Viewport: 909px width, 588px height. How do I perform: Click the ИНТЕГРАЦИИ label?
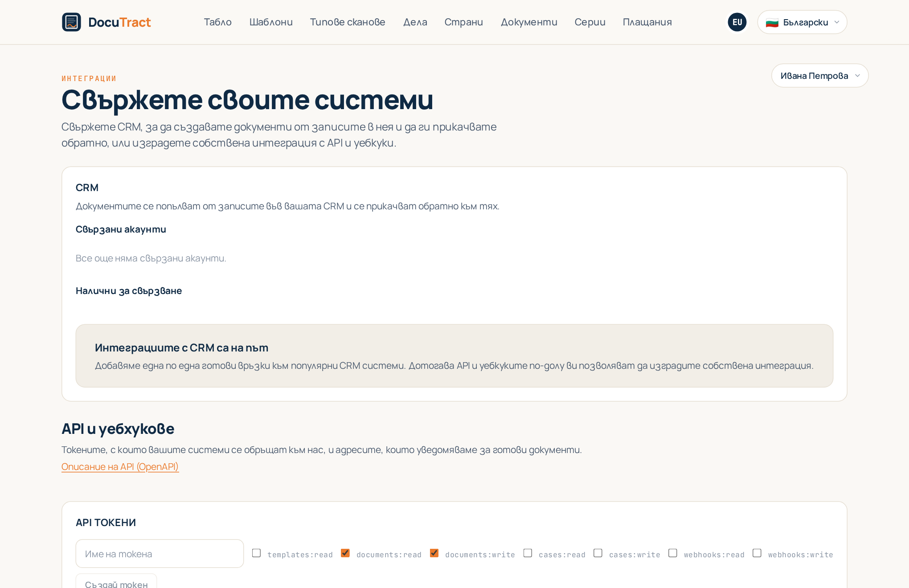(x=89, y=78)
